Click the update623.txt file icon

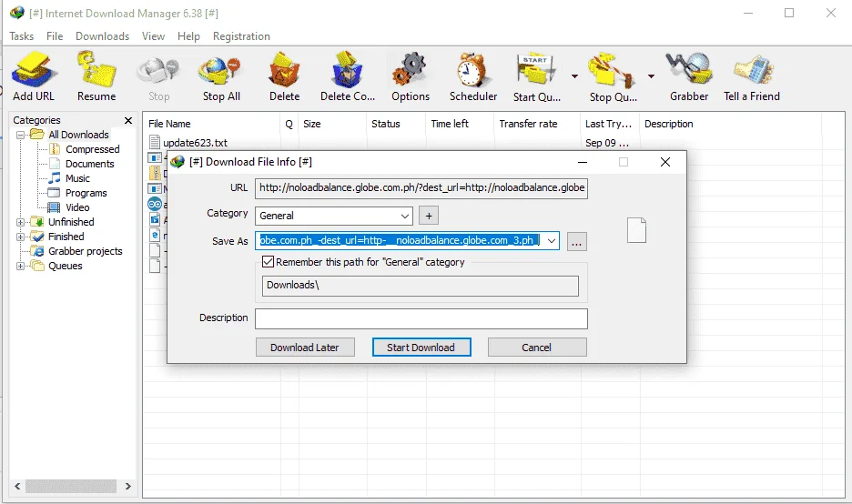[x=155, y=142]
